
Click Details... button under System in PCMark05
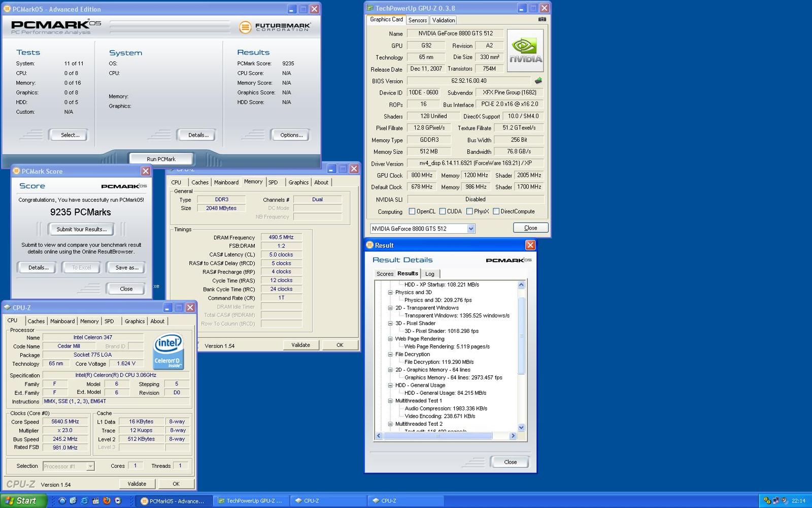point(198,135)
